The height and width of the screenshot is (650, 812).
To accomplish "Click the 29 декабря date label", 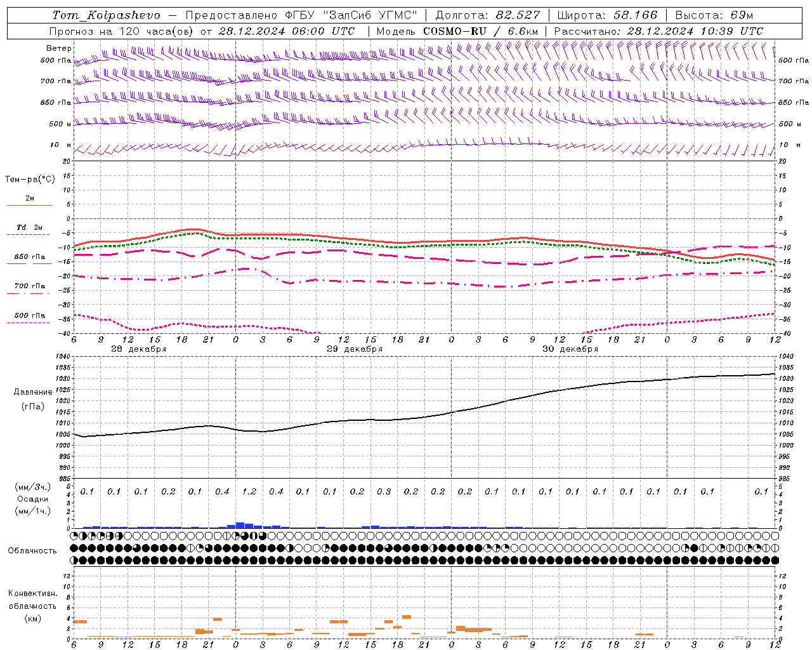I will click(x=355, y=349).
